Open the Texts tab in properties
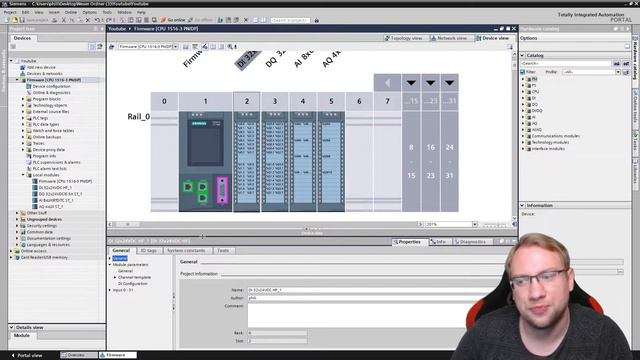 point(223,250)
